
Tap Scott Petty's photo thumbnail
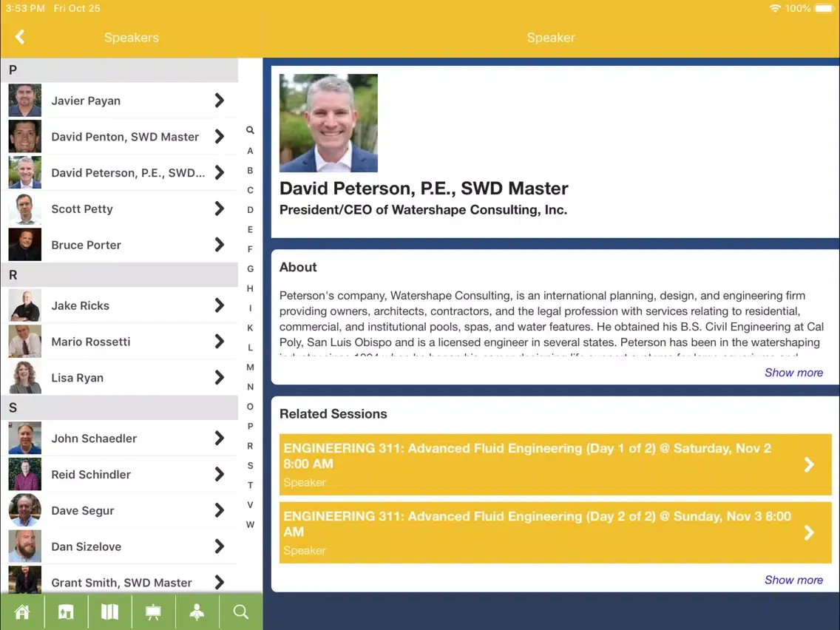(24, 209)
